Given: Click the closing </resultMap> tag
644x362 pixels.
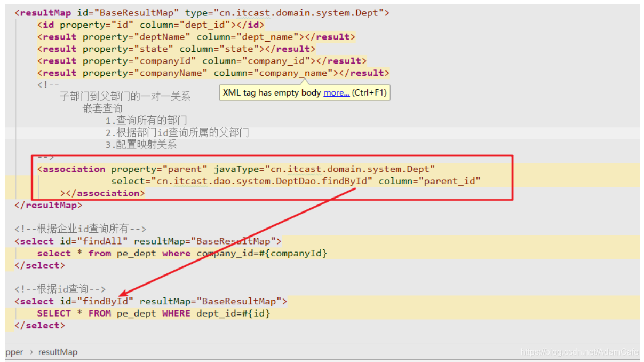Looking at the screenshot, I should (49, 205).
